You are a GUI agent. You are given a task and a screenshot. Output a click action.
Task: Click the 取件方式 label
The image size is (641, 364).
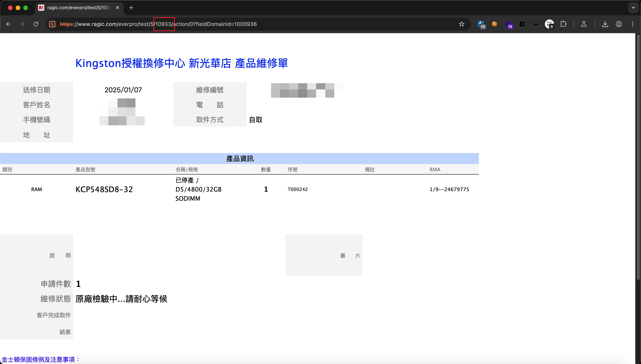[x=210, y=120]
